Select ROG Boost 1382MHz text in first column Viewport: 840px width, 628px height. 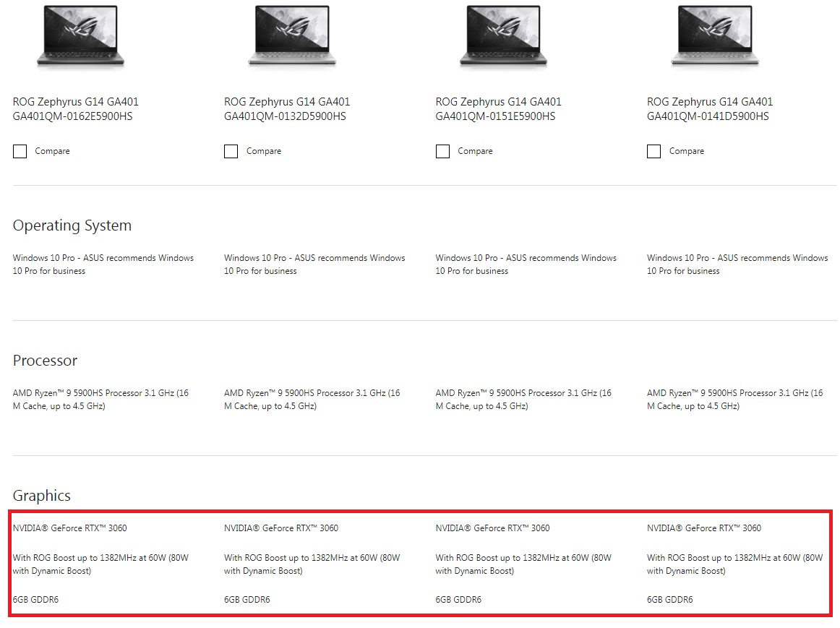point(100,564)
